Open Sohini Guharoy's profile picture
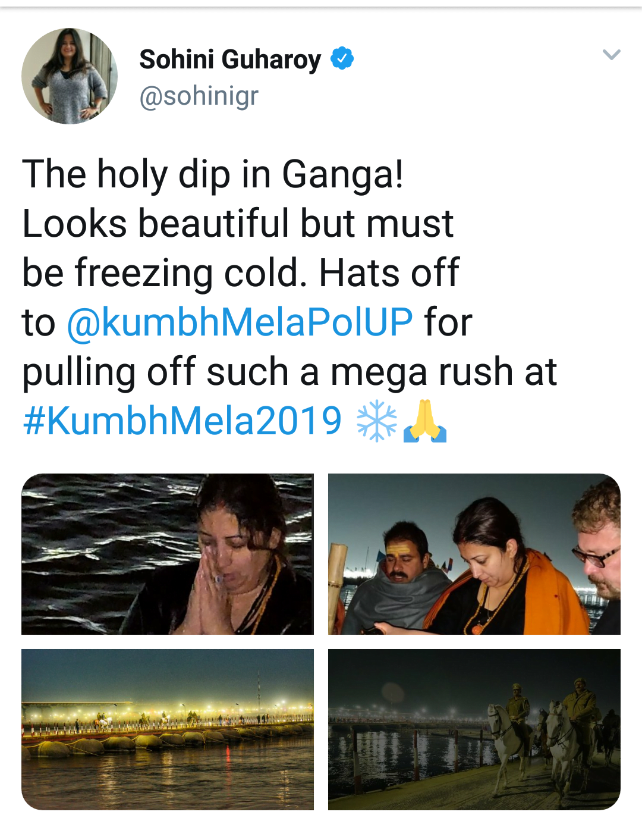642x840 pixels. tap(70, 76)
